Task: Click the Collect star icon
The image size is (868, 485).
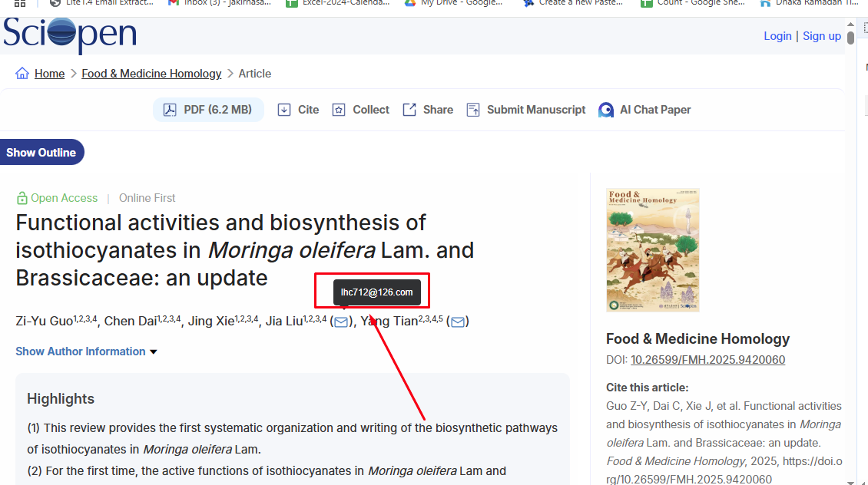Action: [339, 110]
